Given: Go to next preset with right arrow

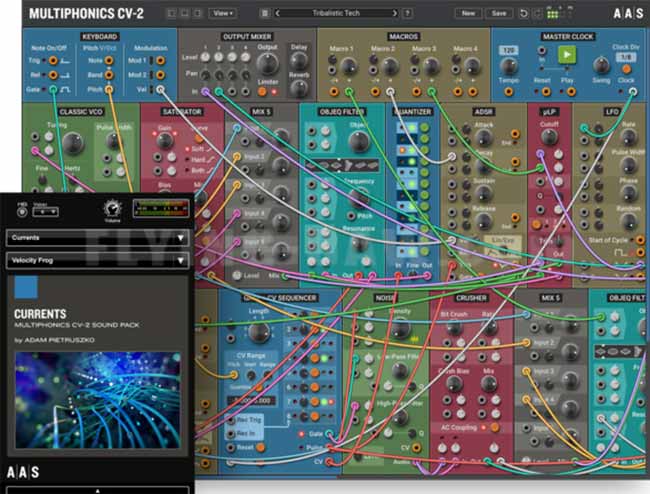Looking at the screenshot, I should point(395,13).
